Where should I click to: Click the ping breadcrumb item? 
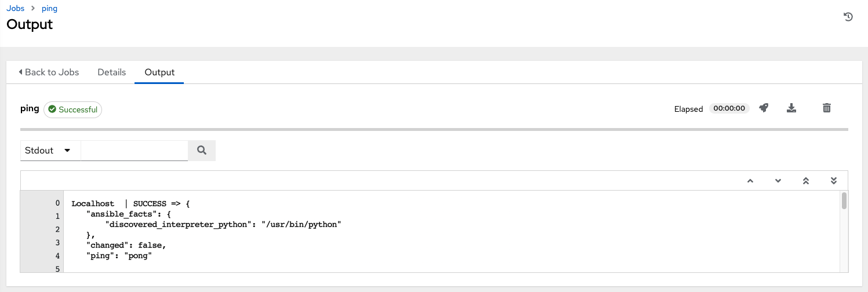click(49, 9)
